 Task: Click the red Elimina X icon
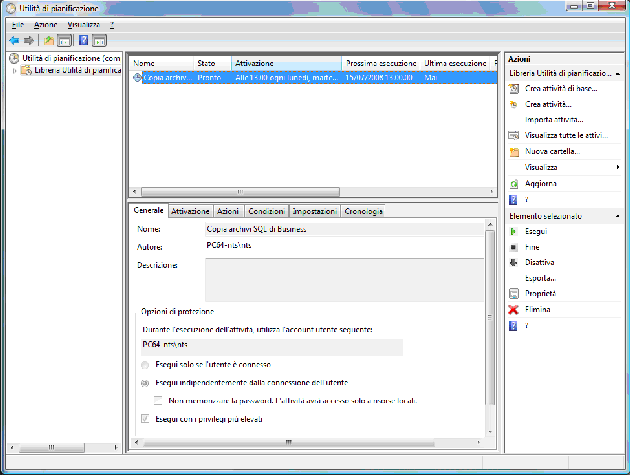point(513,309)
